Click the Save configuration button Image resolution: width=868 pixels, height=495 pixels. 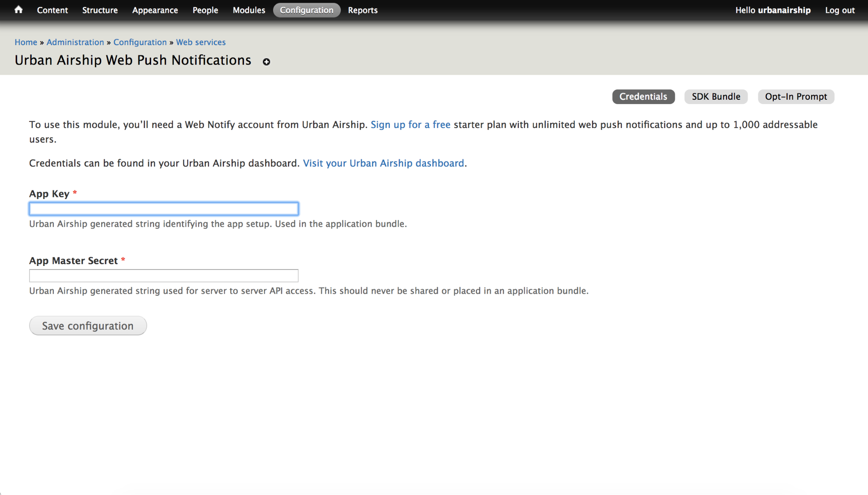[88, 325]
